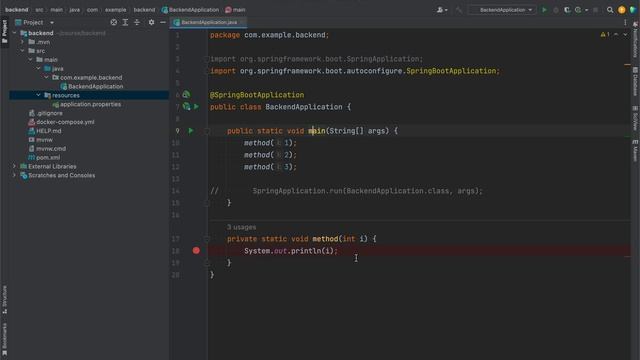This screenshot has height=360, width=640.
Task: Open the Maven tool window stripe
Action: coord(635,151)
